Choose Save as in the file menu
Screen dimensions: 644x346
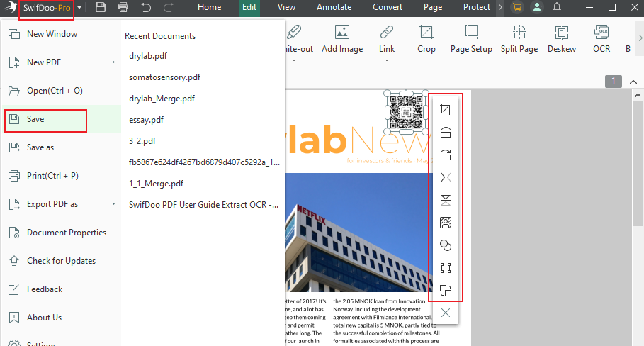click(62, 147)
